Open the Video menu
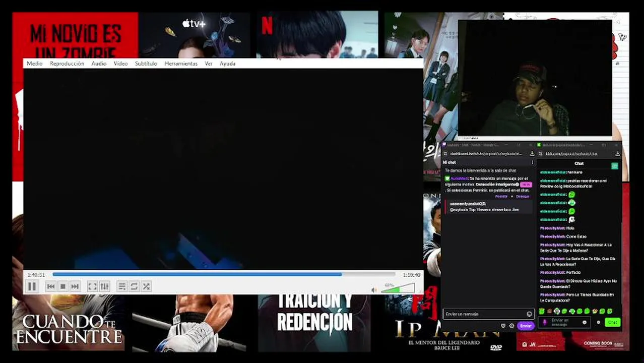 120,64
